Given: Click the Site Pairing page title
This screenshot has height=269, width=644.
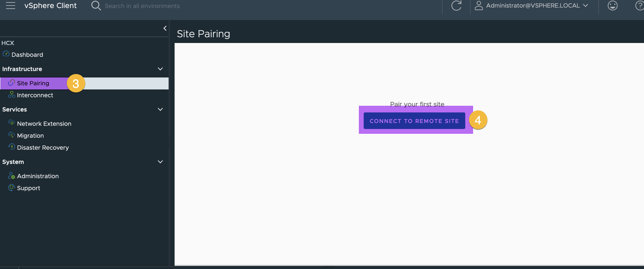Looking at the screenshot, I should (x=203, y=34).
